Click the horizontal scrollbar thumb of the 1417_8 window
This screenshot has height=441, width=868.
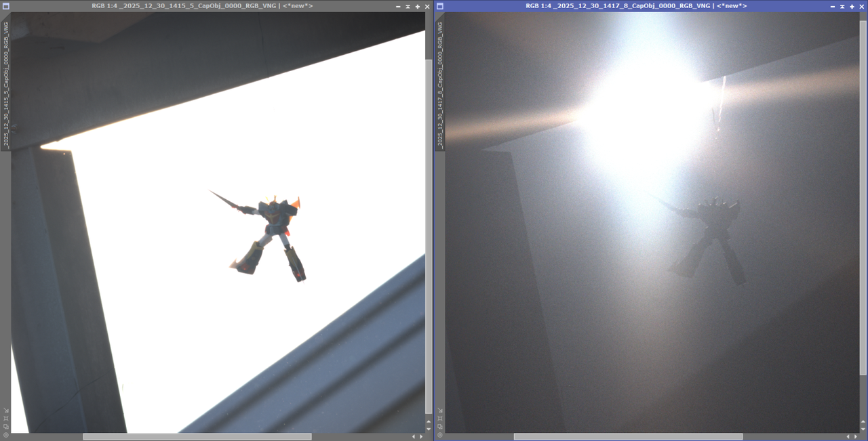click(628, 437)
